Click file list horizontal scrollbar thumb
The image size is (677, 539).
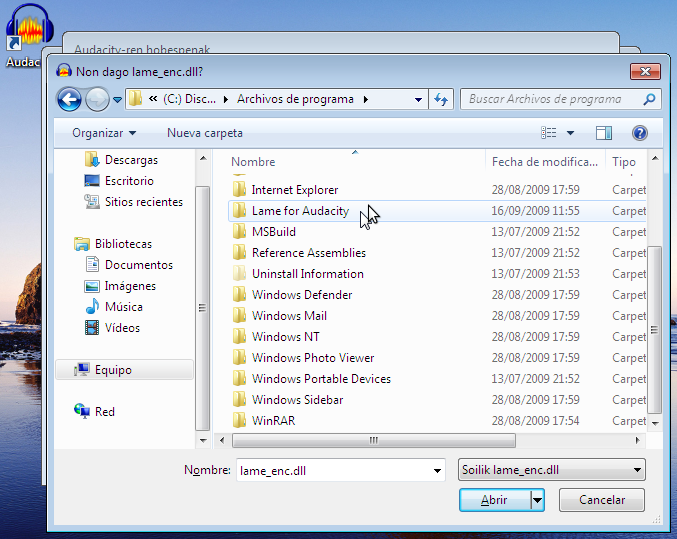tap(374, 441)
